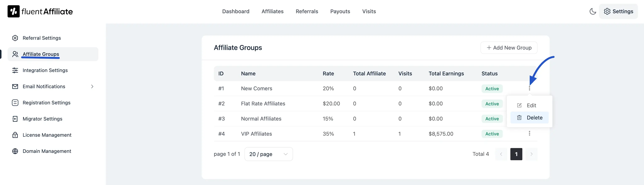644x185 pixels.
Task: Click the Add New Group button
Action: tap(508, 48)
